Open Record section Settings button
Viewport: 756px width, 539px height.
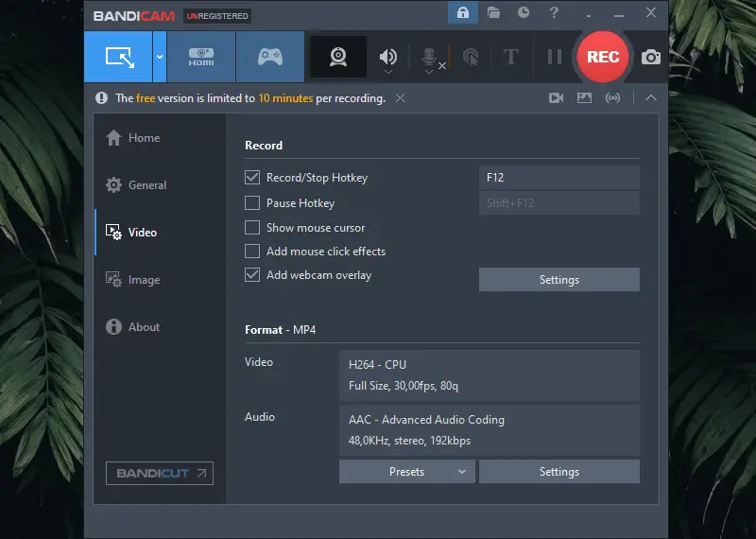pos(559,280)
